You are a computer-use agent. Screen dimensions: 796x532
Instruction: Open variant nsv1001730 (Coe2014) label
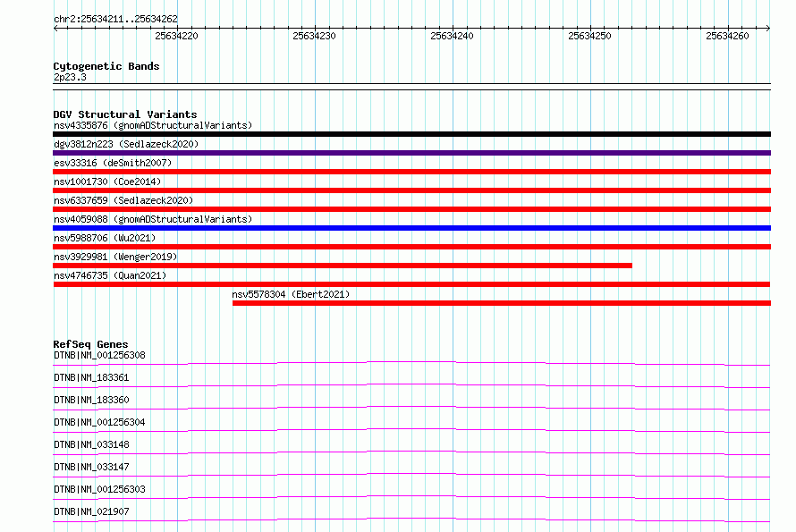[107, 182]
